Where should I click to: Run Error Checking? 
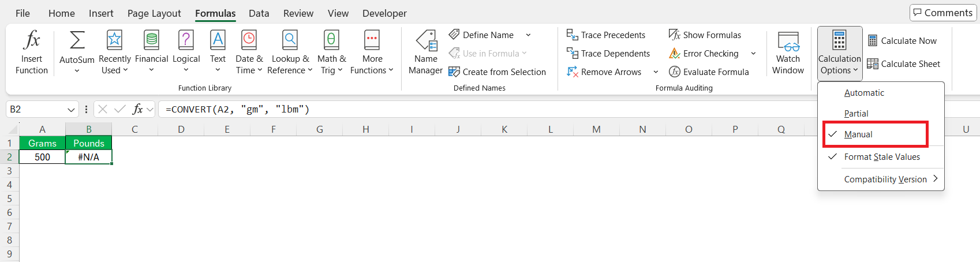[x=704, y=54]
